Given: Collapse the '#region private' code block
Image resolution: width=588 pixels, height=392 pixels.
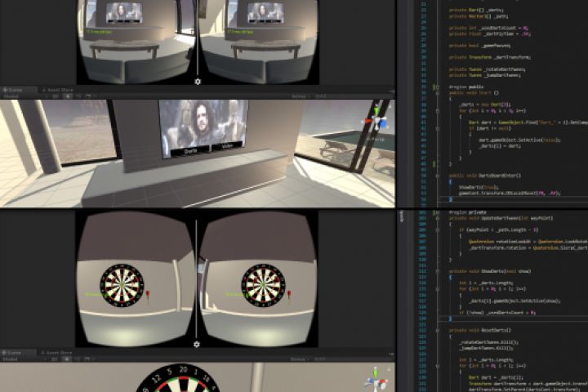Looking at the screenshot, I should [x=436, y=212].
